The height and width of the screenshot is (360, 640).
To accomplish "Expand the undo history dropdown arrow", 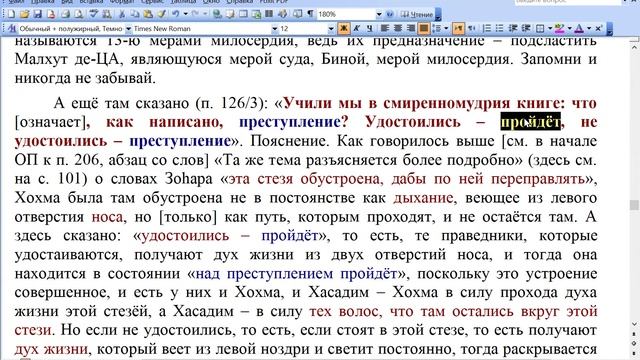I will click(x=185, y=14).
